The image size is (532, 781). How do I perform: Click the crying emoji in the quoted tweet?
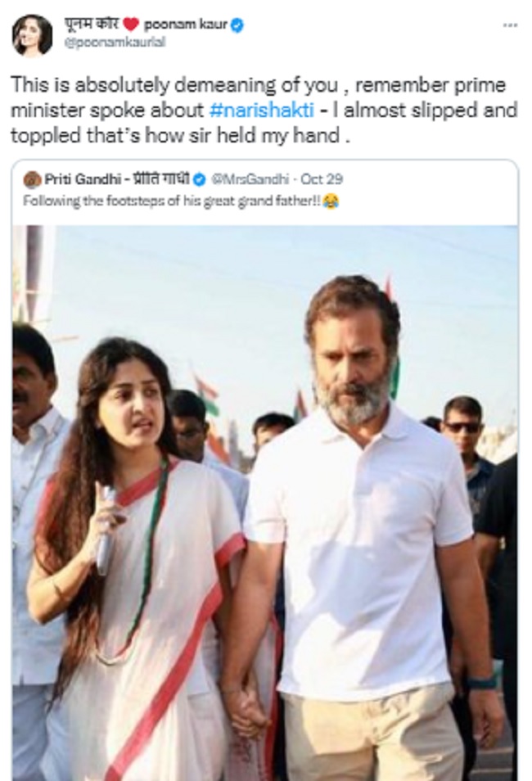click(331, 201)
